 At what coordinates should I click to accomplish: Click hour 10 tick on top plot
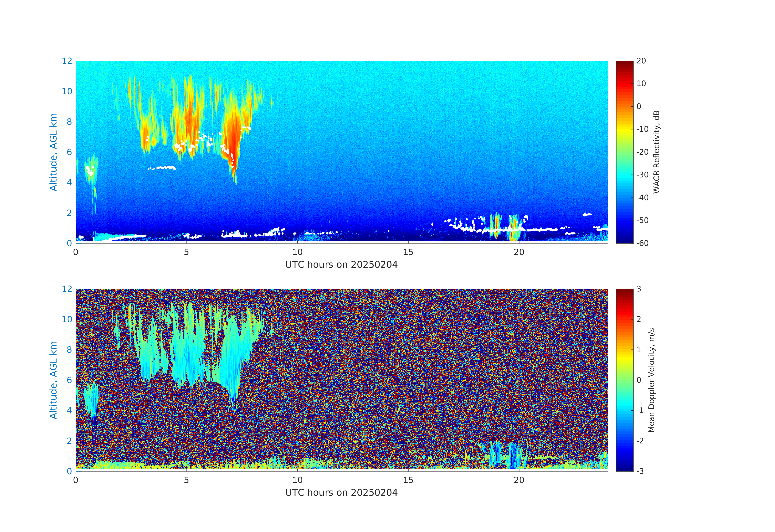[297, 252]
